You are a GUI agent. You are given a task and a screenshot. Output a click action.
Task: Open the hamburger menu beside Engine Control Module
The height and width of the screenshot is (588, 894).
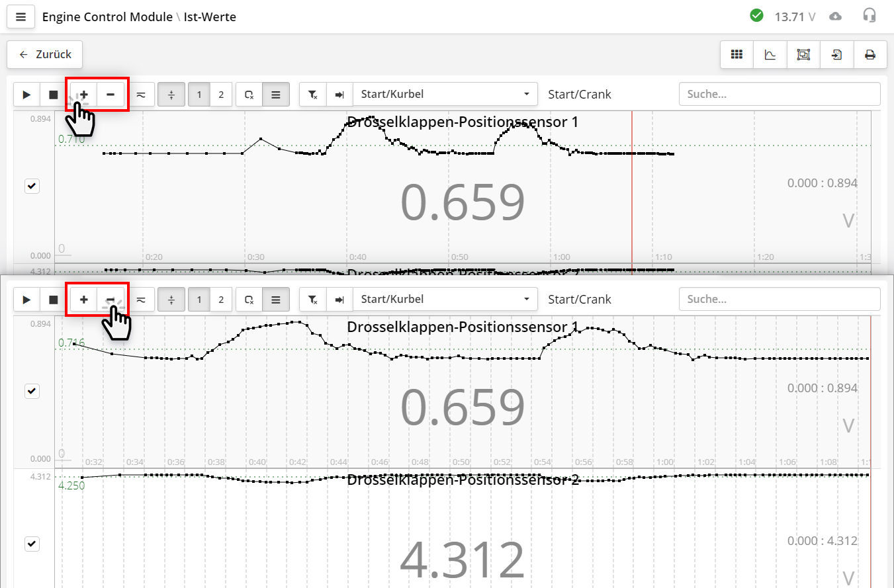click(x=21, y=17)
